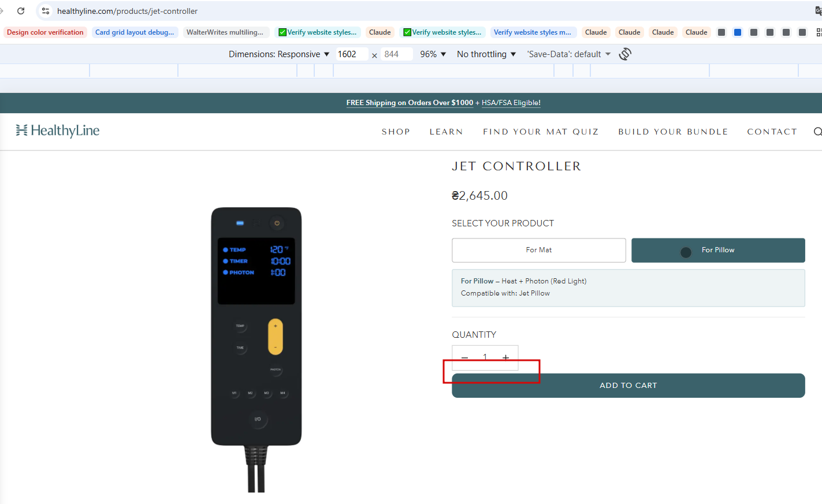Click the quantity value 1

tap(485, 358)
